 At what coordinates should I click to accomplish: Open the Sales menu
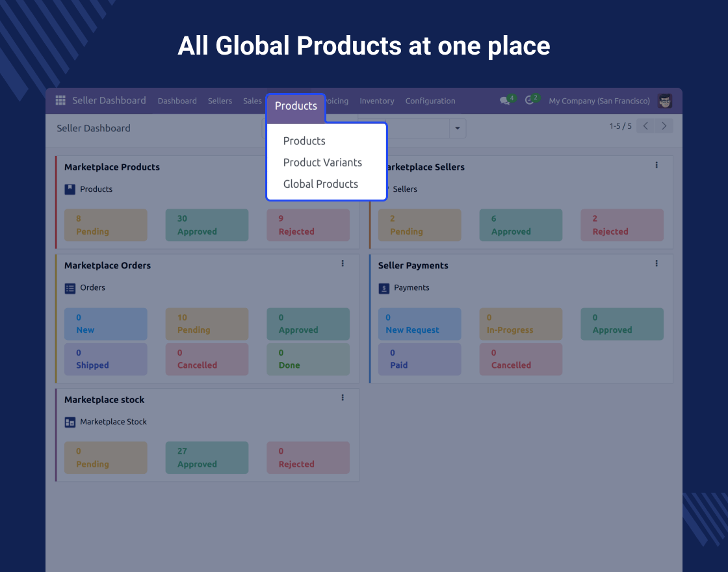coord(253,101)
